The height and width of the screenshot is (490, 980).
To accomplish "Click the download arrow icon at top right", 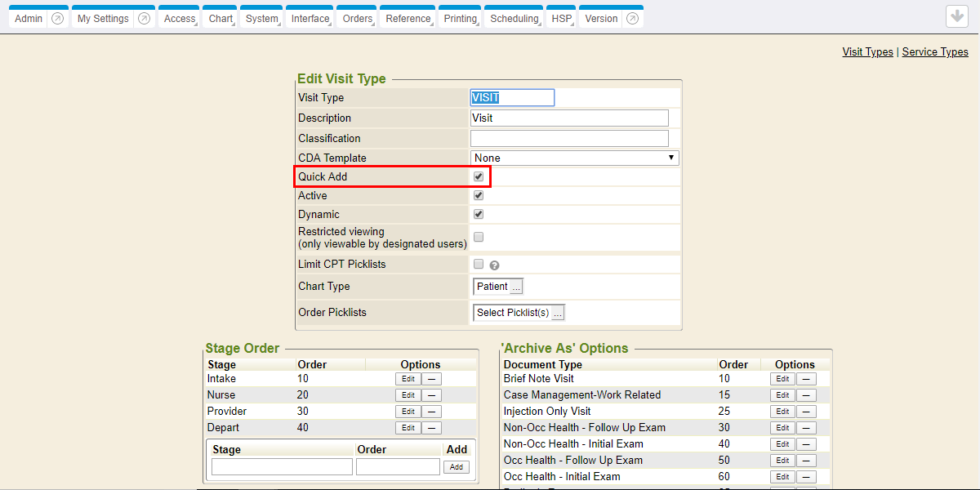I will pos(957,17).
